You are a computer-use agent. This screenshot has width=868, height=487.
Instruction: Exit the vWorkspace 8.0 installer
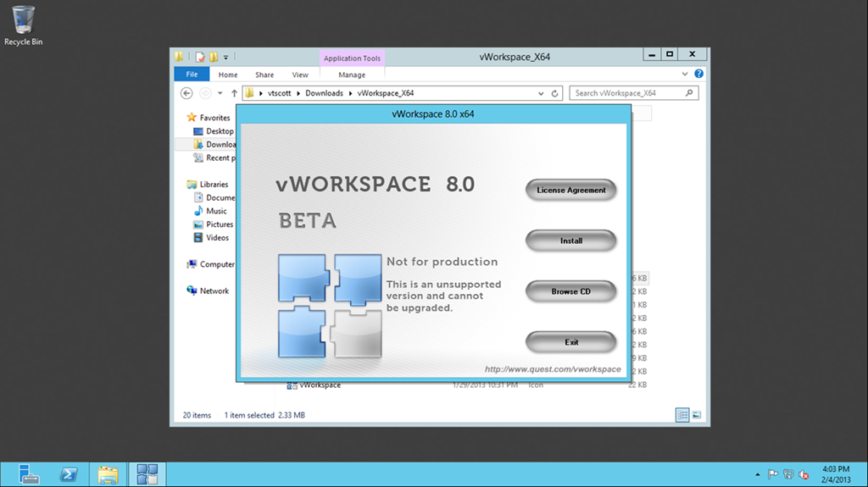click(570, 342)
